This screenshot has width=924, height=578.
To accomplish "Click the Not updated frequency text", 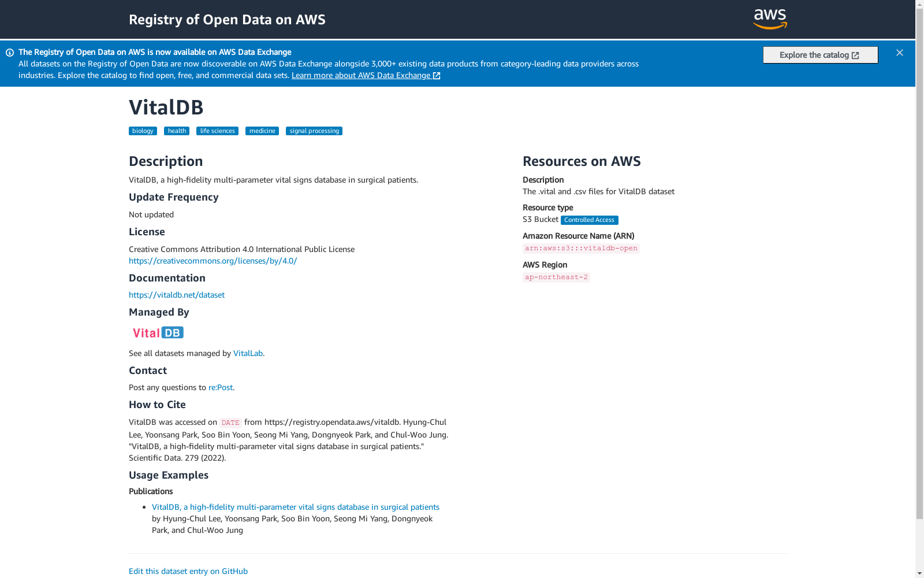I will point(151,214).
